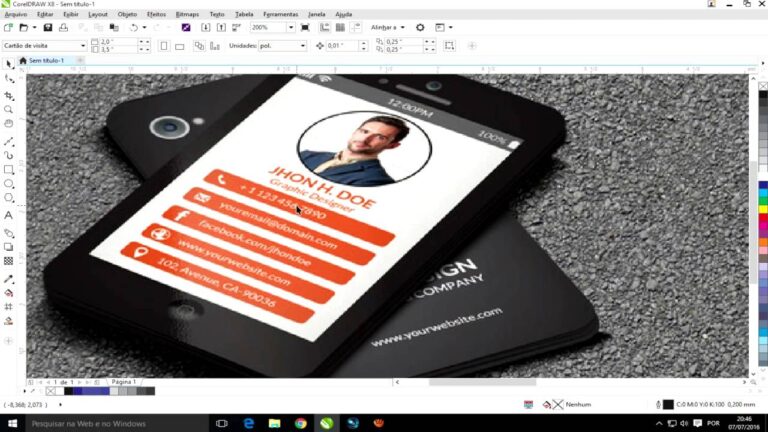Click the new document tab plus button
This screenshot has width=768, height=432.
click(80, 60)
